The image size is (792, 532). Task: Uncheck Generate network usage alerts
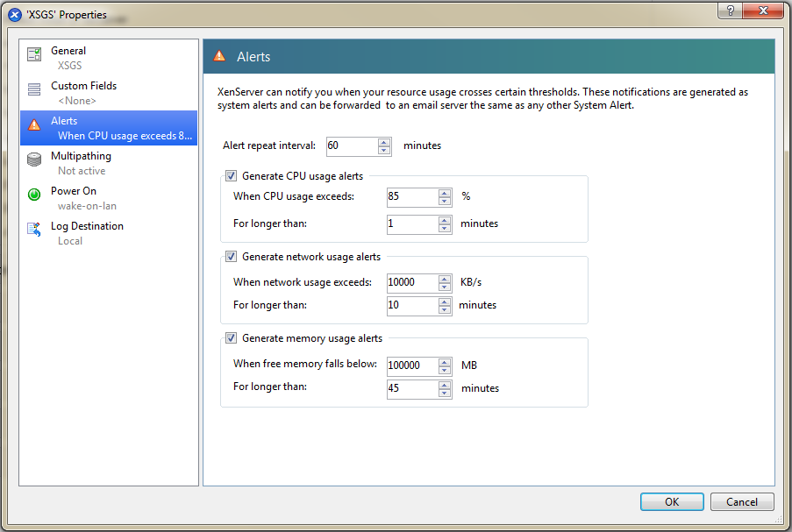[232, 257]
